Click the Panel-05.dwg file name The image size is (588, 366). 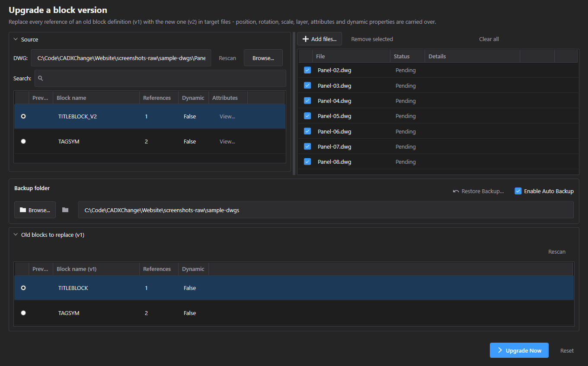pos(335,116)
